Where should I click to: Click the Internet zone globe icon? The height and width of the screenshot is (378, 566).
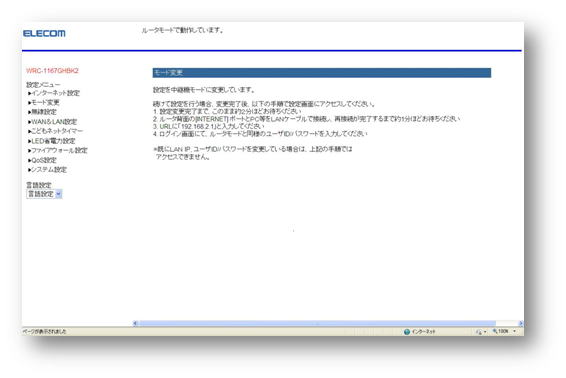407,332
